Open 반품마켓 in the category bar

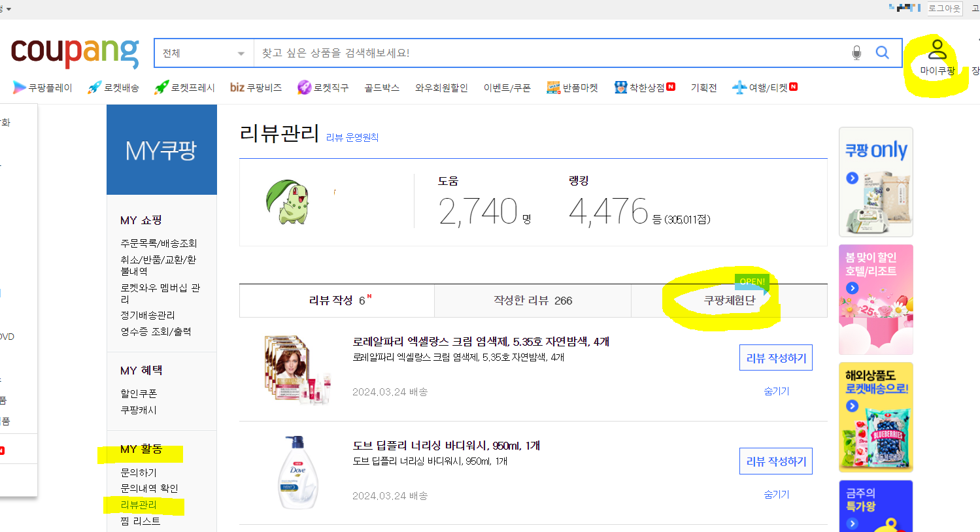pyautogui.click(x=572, y=88)
